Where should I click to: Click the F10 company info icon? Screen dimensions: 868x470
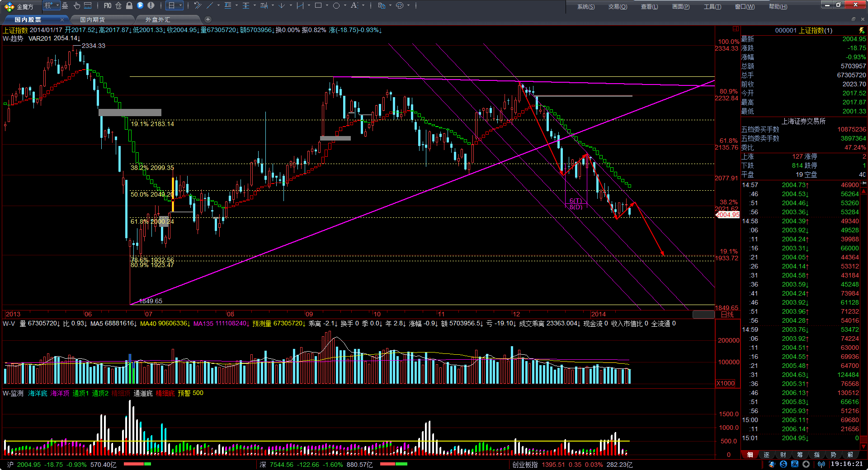click(108, 6)
